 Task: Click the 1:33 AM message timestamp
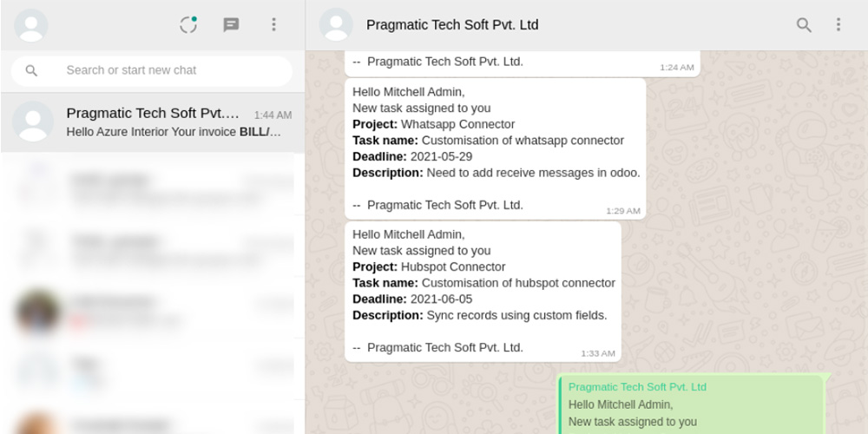pos(598,353)
